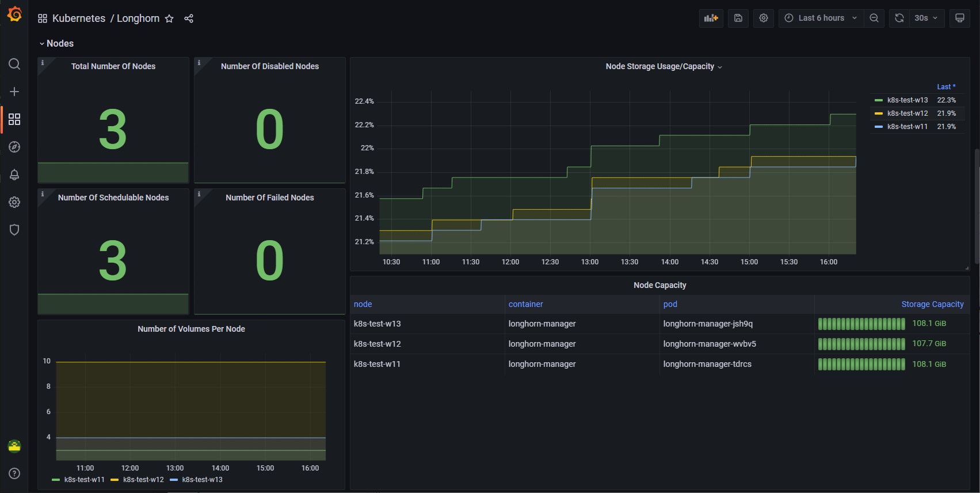Collapse the Nodes row
The width and height of the screenshot is (980, 493).
[x=56, y=44]
